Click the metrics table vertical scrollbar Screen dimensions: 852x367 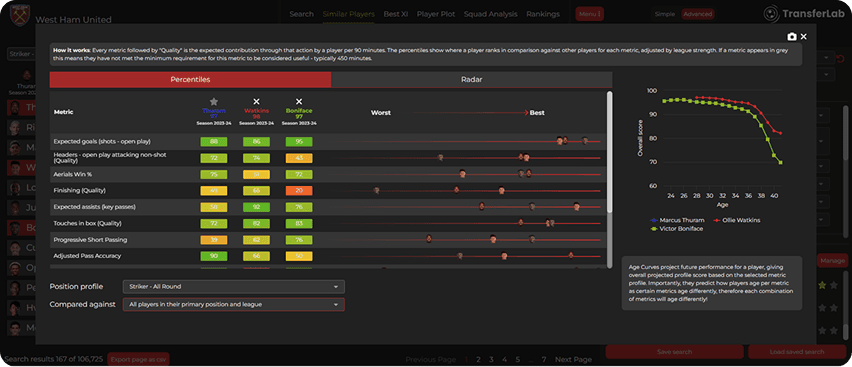[610, 152]
